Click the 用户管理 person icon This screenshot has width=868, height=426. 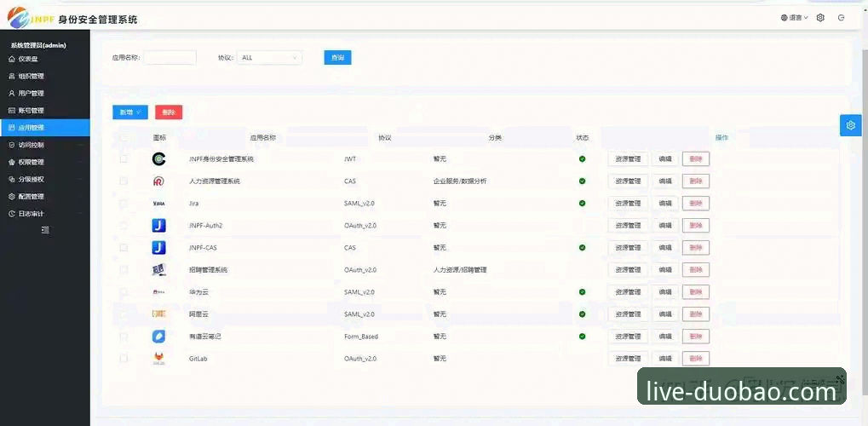pos(12,93)
